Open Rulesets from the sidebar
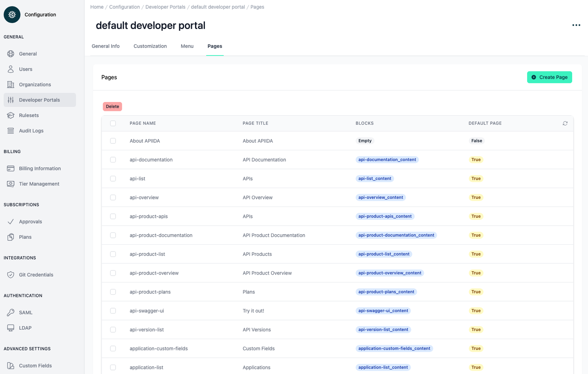The height and width of the screenshot is (374, 588). pyautogui.click(x=29, y=115)
